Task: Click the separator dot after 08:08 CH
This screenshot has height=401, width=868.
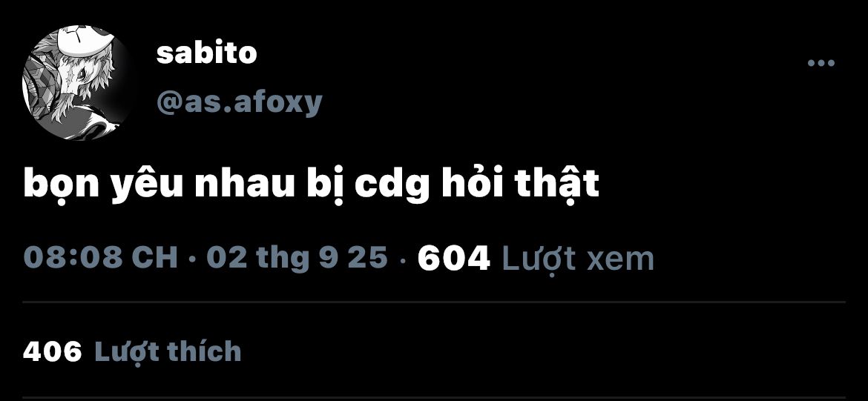Action: [x=191, y=258]
